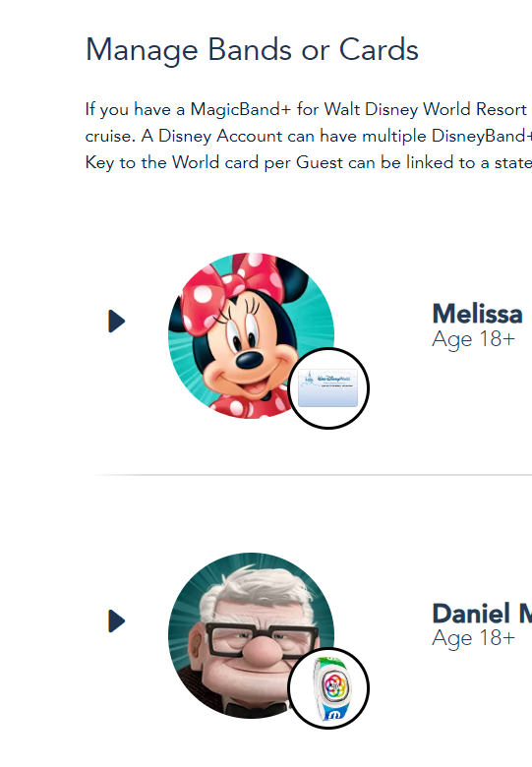
Task: Click the colorful puck on Daniel's MagicBand
Action: coord(334,684)
